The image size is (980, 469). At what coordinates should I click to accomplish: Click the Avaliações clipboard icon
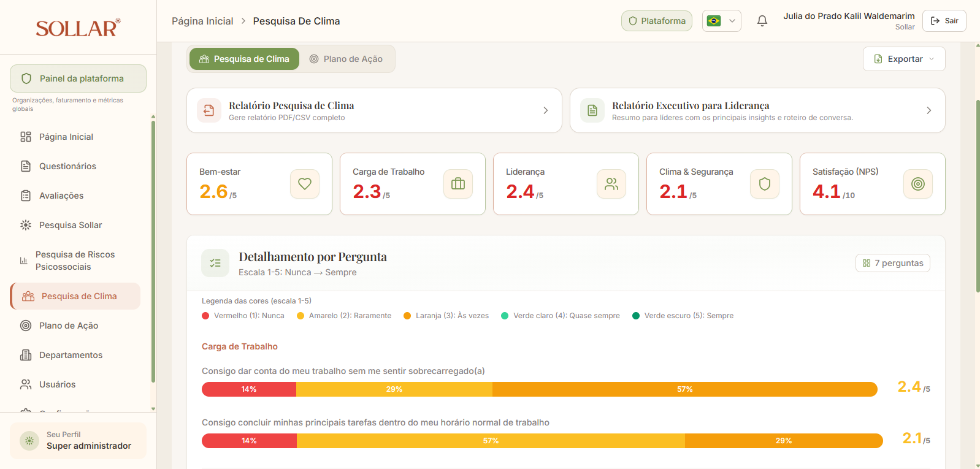[26, 196]
